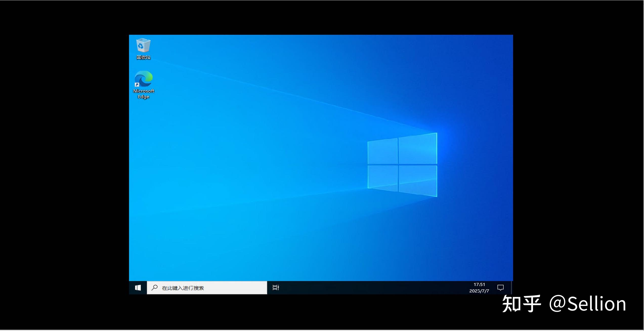Open Task View from the taskbar
This screenshot has height=331, width=644.
[x=276, y=287]
